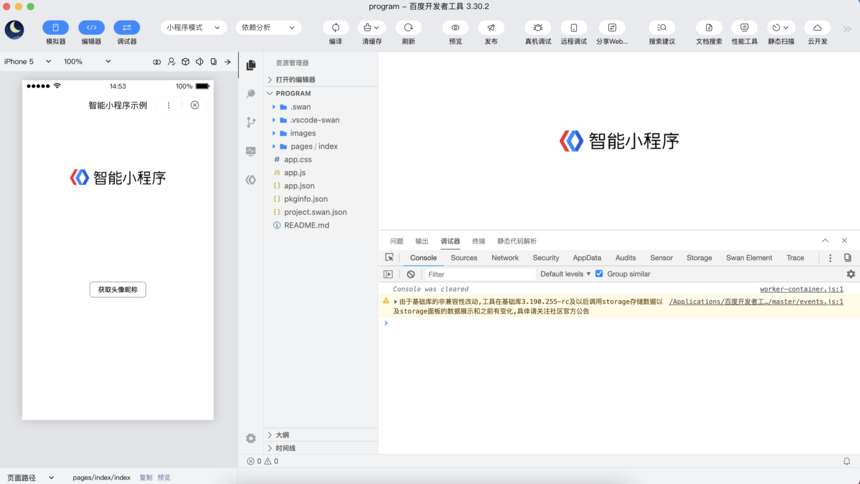Toggle the simulator sound speaker icon

pyautogui.click(x=200, y=62)
